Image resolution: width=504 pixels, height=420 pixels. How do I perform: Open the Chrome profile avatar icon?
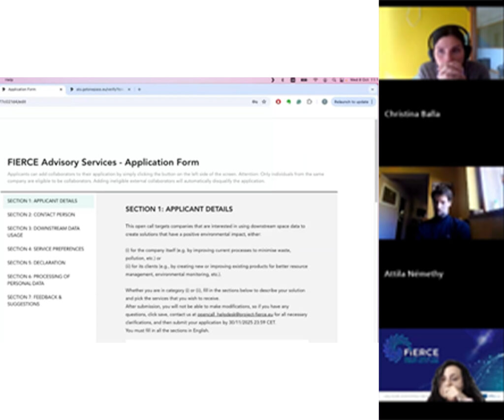pos(325,102)
